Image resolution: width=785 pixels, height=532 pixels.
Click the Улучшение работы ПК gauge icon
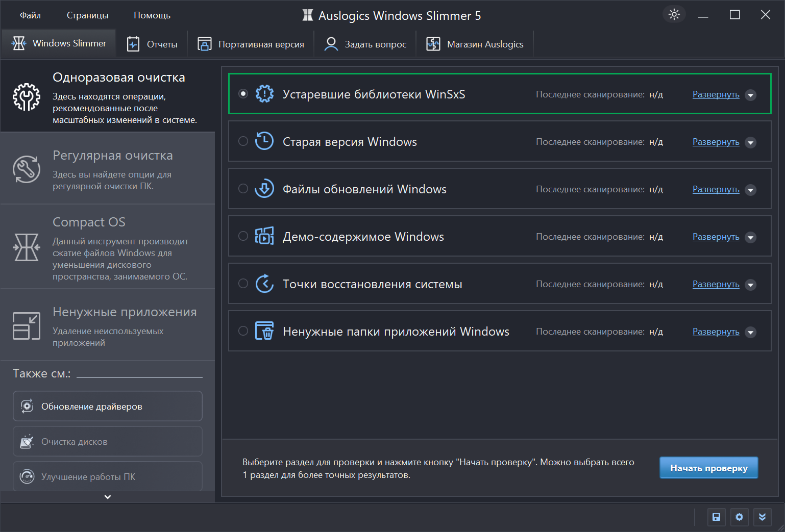27,476
